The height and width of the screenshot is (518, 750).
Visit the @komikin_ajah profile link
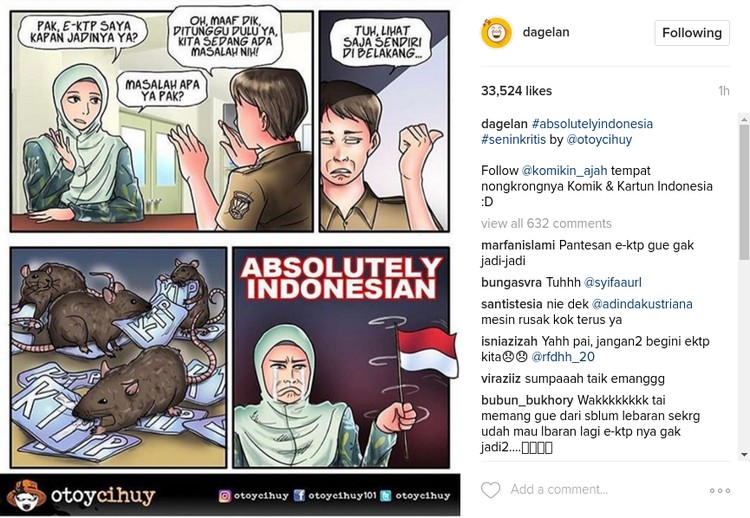pos(564,171)
